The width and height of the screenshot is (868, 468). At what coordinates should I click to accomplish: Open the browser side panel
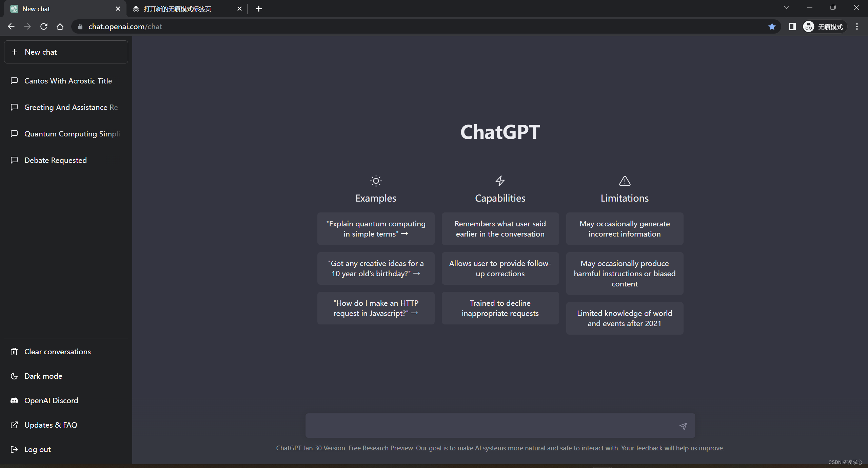pos(792,26)
